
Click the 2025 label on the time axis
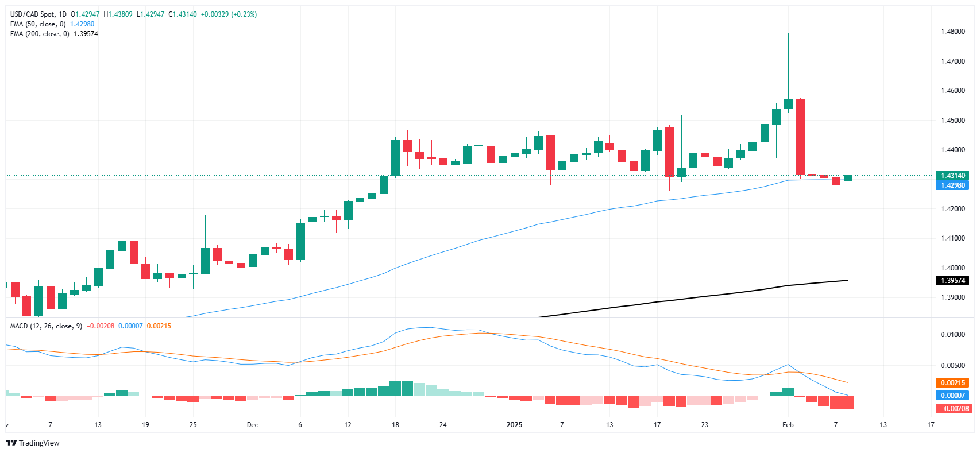pyautogui.click(x=514, y=425)
